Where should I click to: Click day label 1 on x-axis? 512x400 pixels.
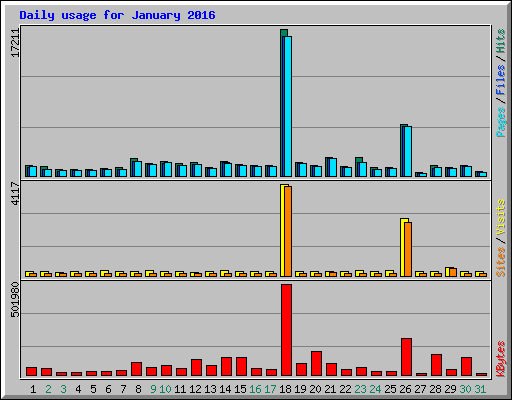point(33,389)
